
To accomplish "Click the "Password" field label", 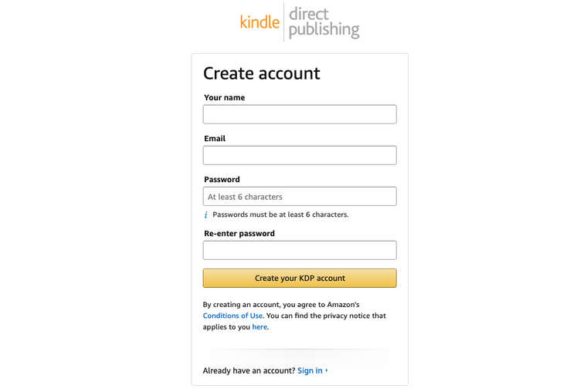I will tap(222, 180).
